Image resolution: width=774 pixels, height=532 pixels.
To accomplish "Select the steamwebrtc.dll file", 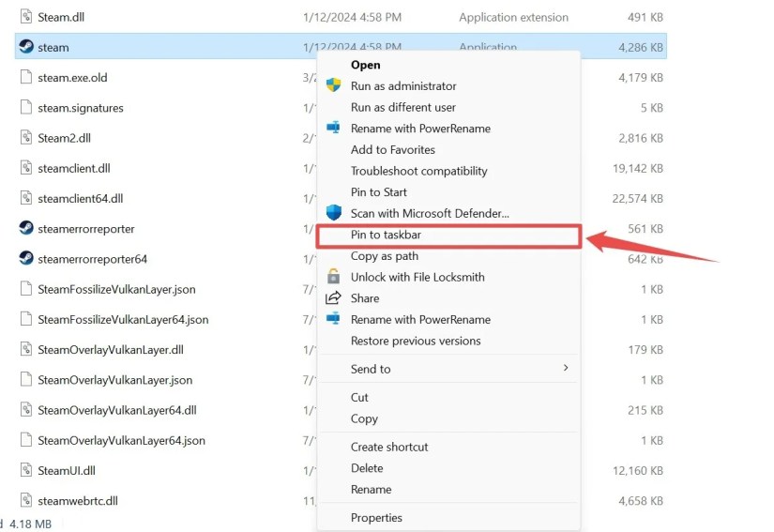I will click(x=78, y=501).
